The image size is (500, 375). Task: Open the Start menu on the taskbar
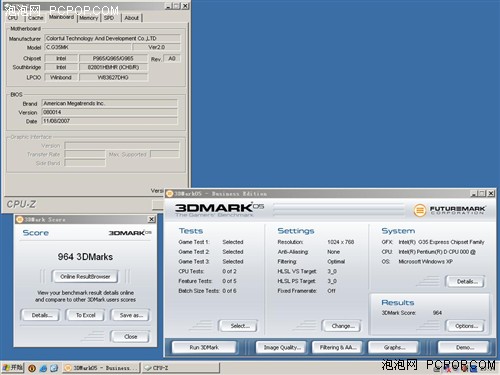12,368
